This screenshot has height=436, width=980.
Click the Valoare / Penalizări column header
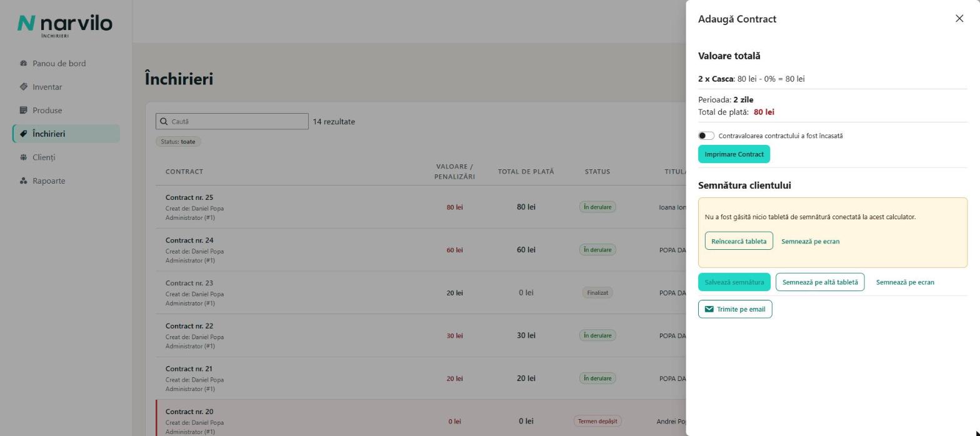454,172
